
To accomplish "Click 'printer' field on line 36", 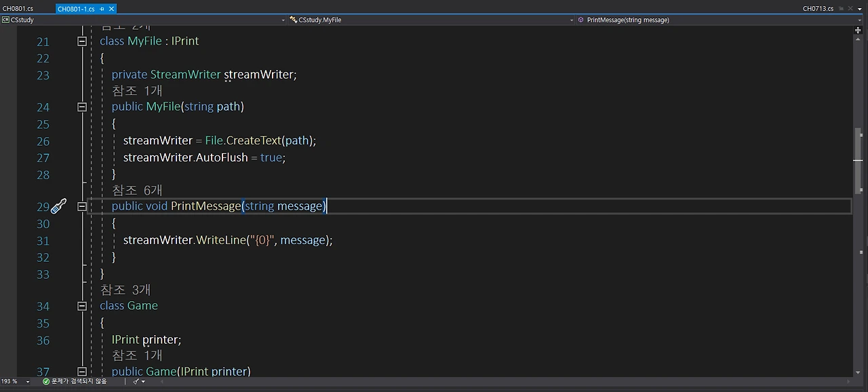I will pos(161,339).
